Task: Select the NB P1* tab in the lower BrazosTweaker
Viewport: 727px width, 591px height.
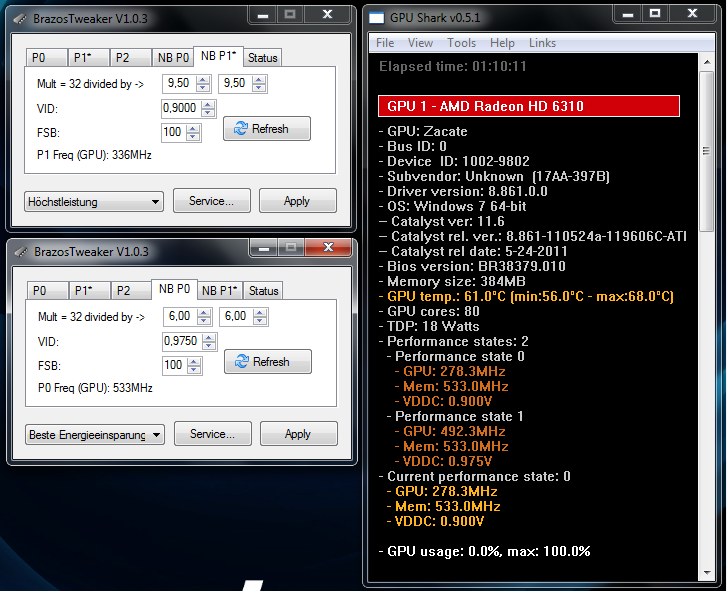Action: click(220, 291)
